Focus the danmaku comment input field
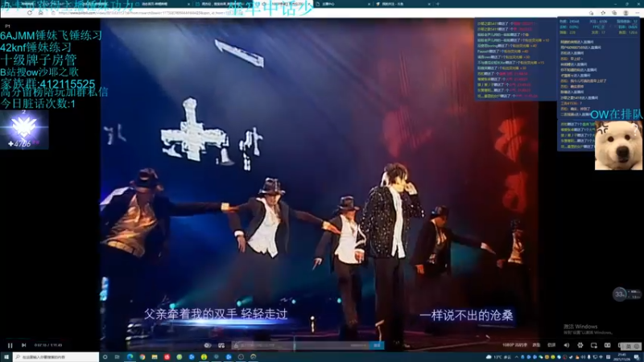This screenshot has height=362, width=644. (300, 346)
